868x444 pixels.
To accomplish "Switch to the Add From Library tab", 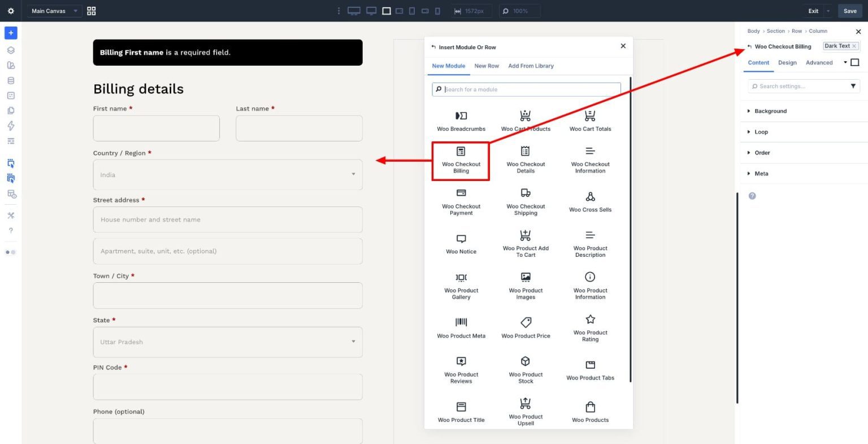I will click(531, 66).
